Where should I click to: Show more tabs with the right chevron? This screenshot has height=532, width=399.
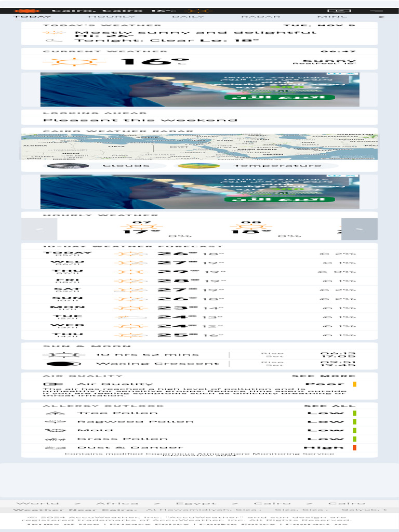click(382, 17)
